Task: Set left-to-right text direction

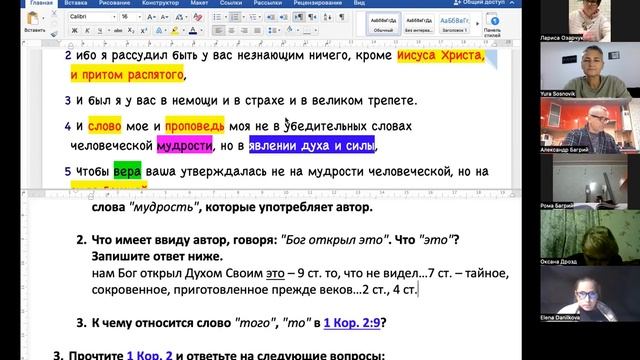Action: 299,17
